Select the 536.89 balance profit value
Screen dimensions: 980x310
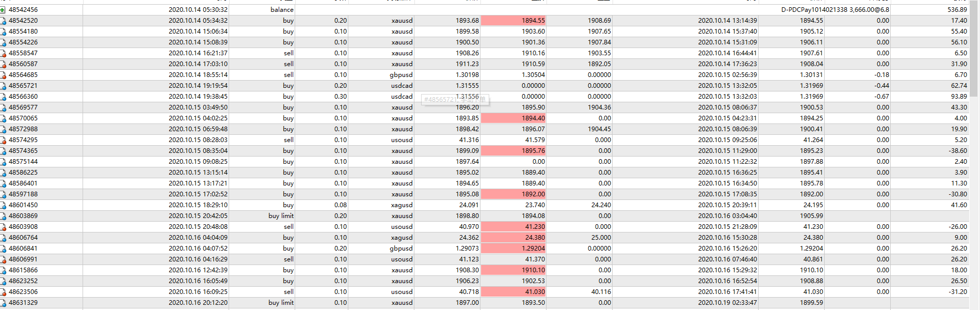click(x=957, y=10)
